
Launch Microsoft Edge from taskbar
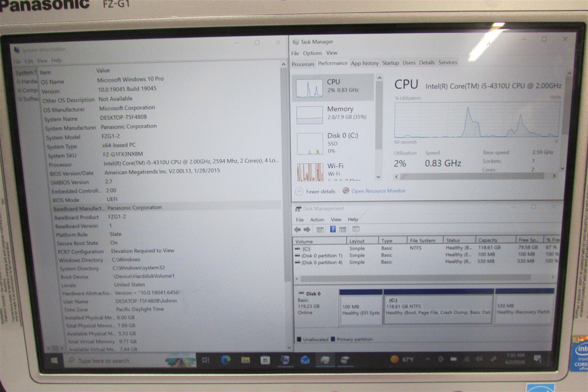(226, 360)
